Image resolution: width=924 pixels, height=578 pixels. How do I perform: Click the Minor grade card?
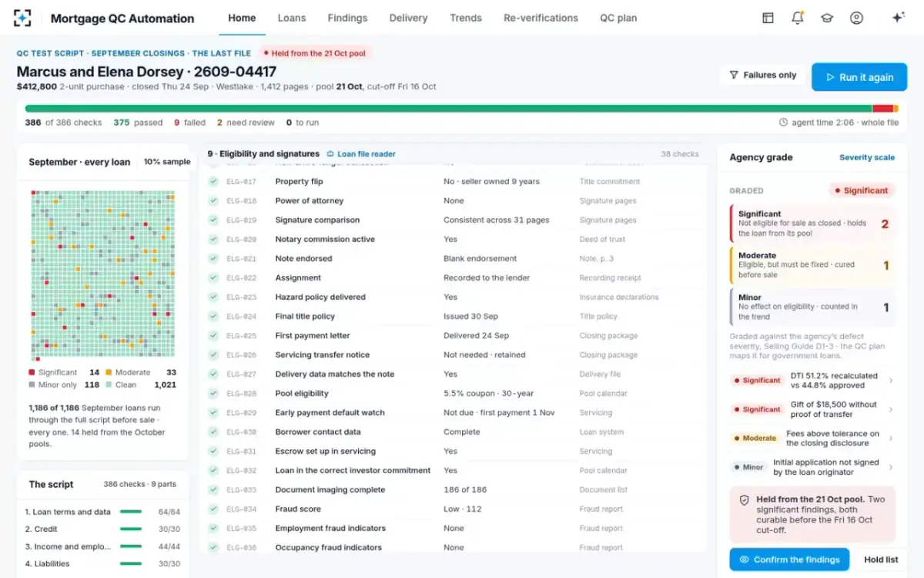812,307
